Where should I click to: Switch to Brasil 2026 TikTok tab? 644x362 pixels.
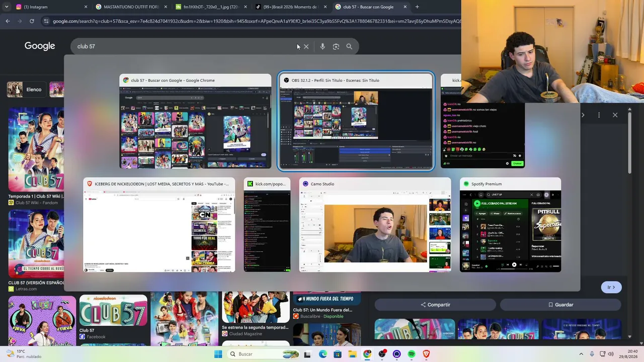pyautogui.click(x=291, y=7)
